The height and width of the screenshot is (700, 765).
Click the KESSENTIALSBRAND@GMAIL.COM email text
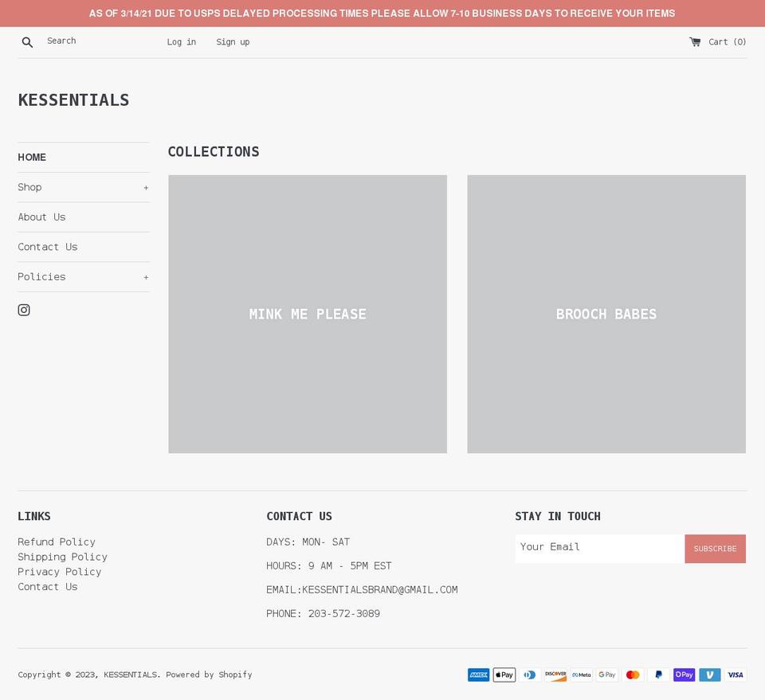pos(379,590)
